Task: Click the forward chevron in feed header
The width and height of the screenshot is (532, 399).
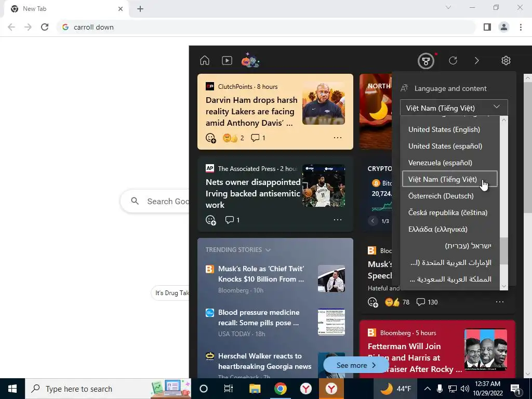Action: 477,60
